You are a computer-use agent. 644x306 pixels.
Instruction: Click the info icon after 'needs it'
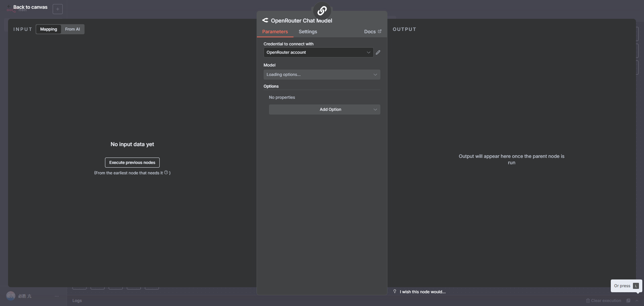166,172
